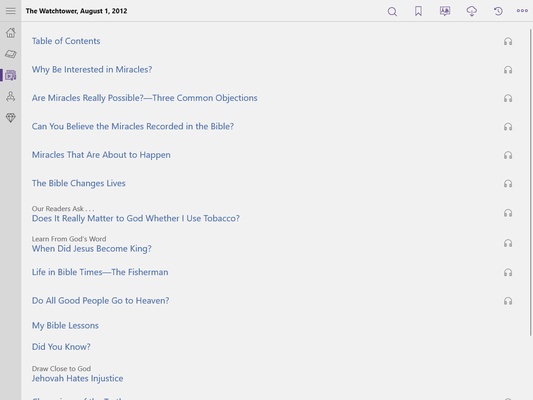The height and width of the screenshot is (400, 533).
Task: Play audio for Can You Believe the Miracles
Action: (508, 127)
